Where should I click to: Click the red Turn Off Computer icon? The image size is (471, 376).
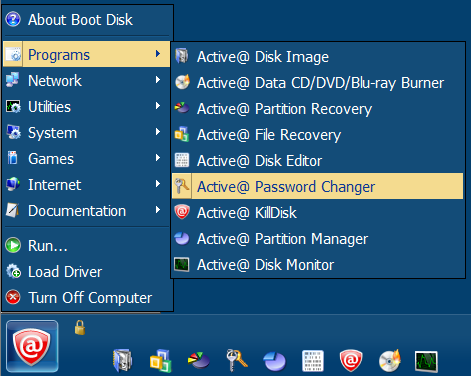13,297
